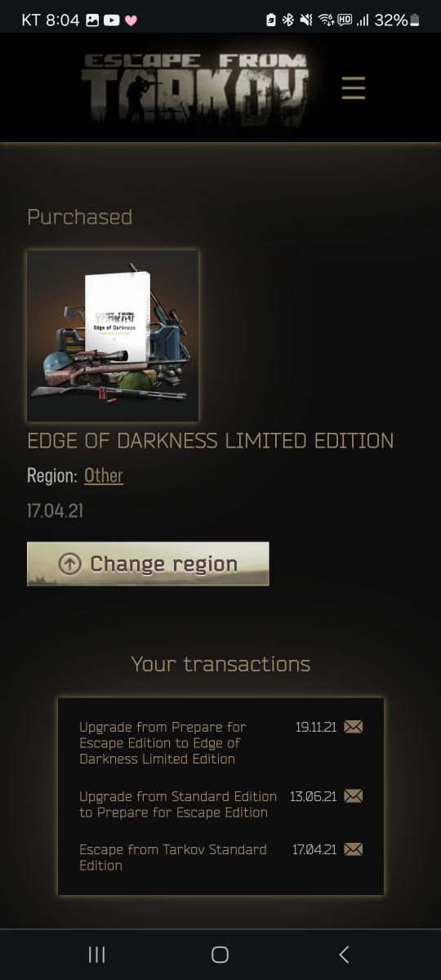Screen dimensions: 441x980
Task: Tap the battery indicator in status bar
Action: tap(414, 20)
